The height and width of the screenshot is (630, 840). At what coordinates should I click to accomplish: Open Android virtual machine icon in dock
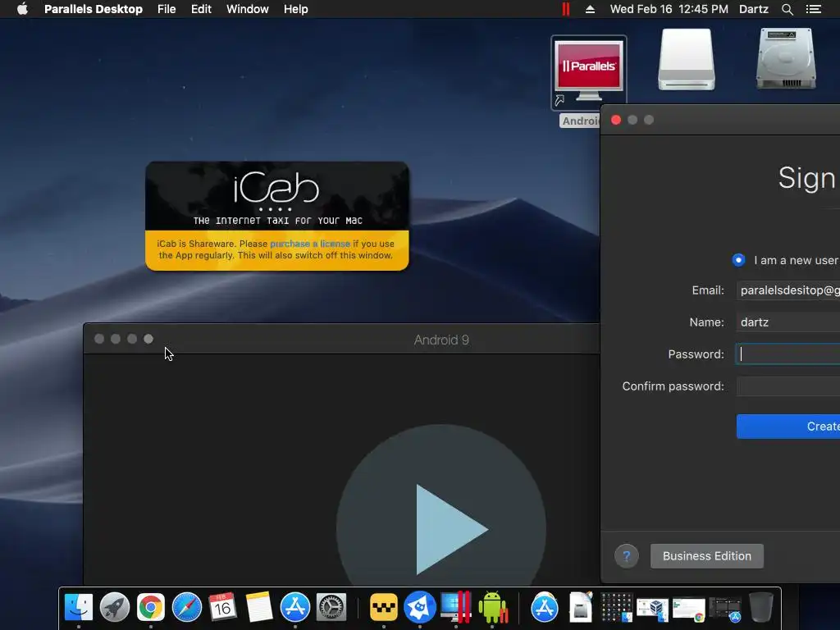492,607
